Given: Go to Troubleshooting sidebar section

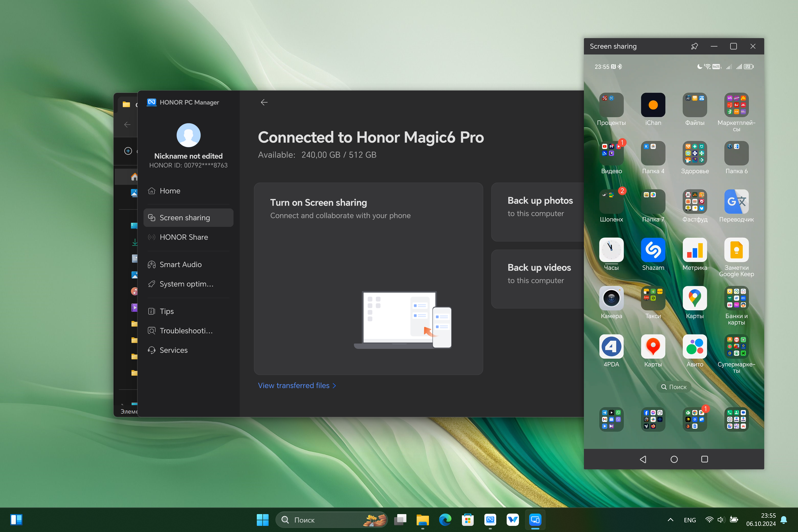Looking at the screenshot, I should (x=186, y=330).
